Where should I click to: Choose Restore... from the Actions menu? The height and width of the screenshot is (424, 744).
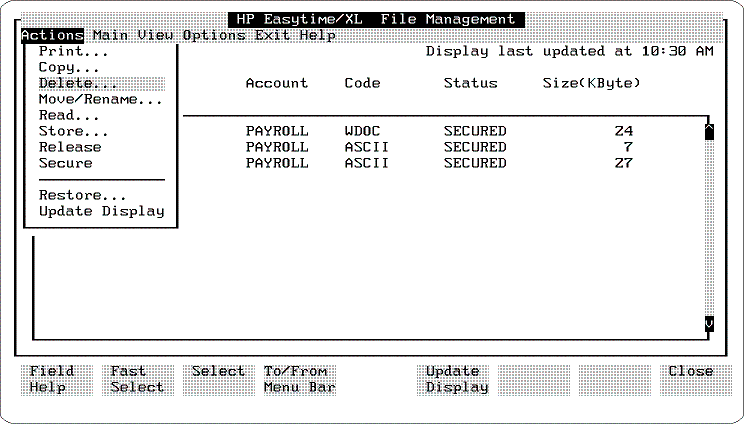[x=83, y=195]
